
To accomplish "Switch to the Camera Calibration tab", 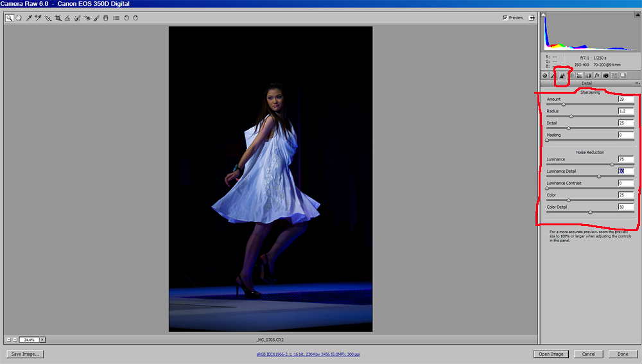I will pyautogui.click(x=605, y=75).
